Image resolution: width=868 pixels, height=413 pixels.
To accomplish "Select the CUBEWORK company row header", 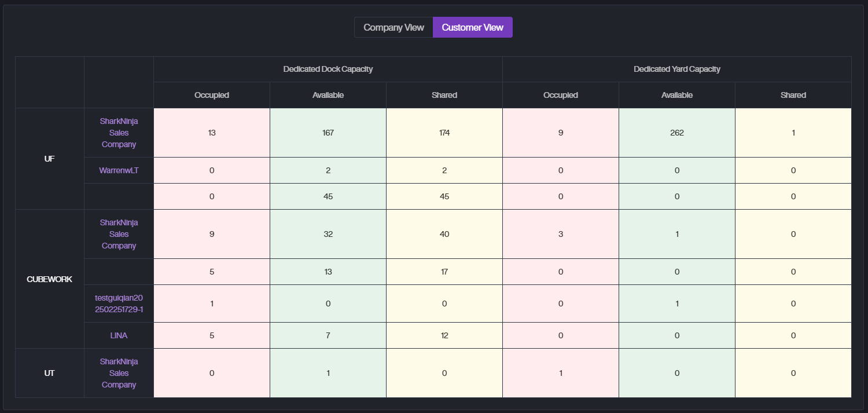I will (x=49, y=279).
